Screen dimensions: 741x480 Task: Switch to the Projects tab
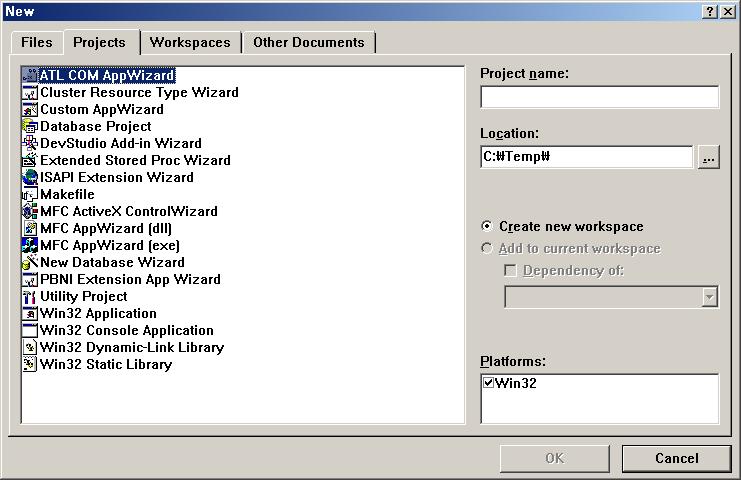[x=100, y=42]
